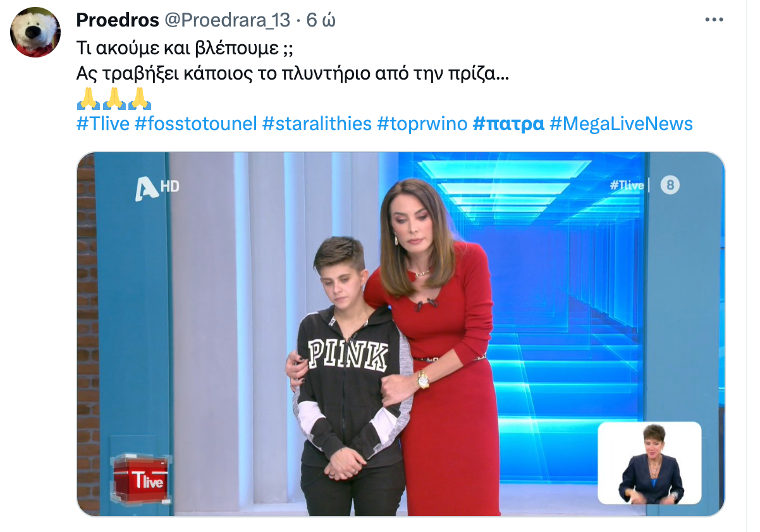Follow the #Tlive hashtag in tweet text

click(103, 124)
